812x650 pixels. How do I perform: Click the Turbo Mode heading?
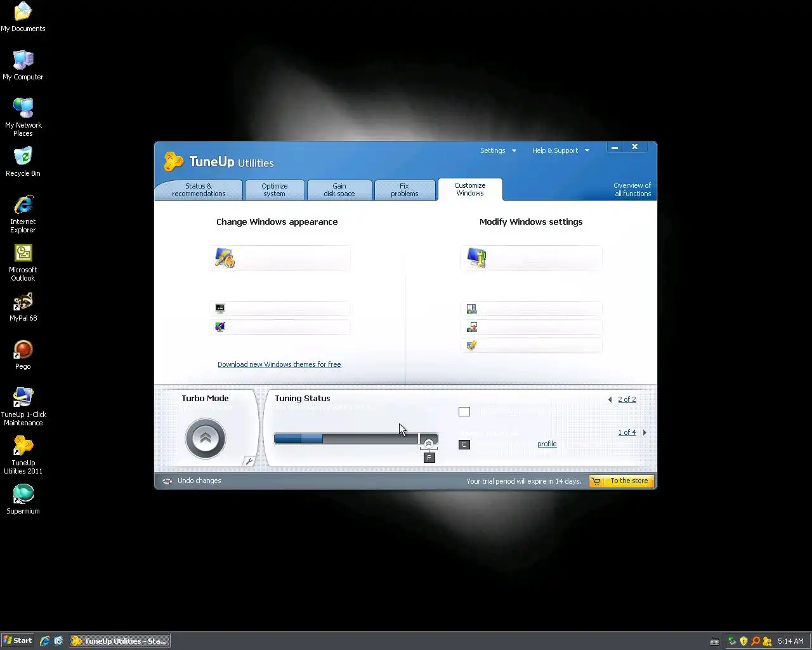[205, 399]
